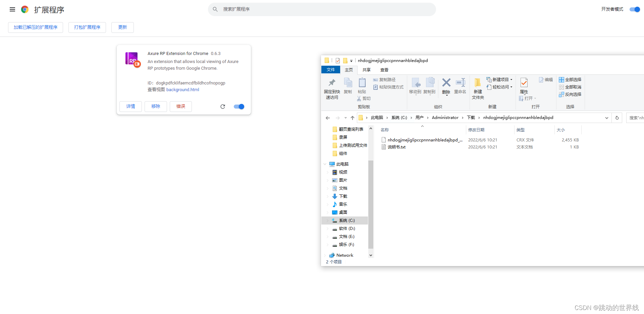The image size is (644, 314).
Task: Switch to the Home ribbon tab
Action: pyautogui.click(x=349, y=70)
